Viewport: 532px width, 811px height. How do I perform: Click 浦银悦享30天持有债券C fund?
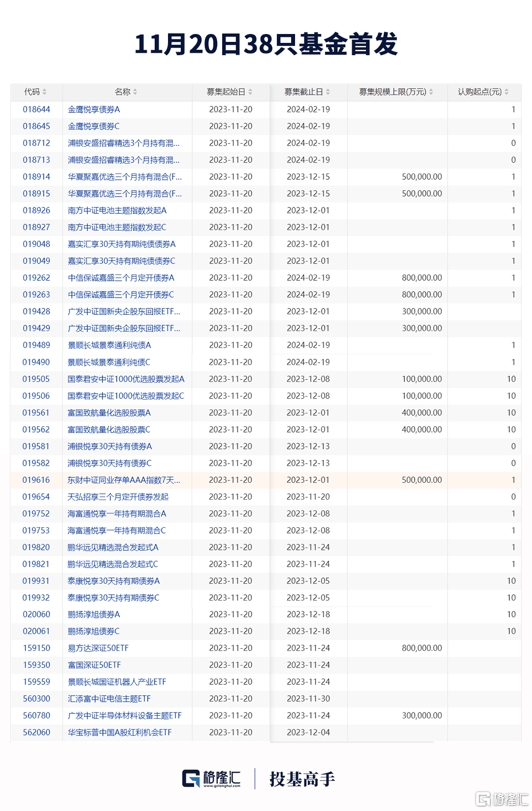coord(110,463)
